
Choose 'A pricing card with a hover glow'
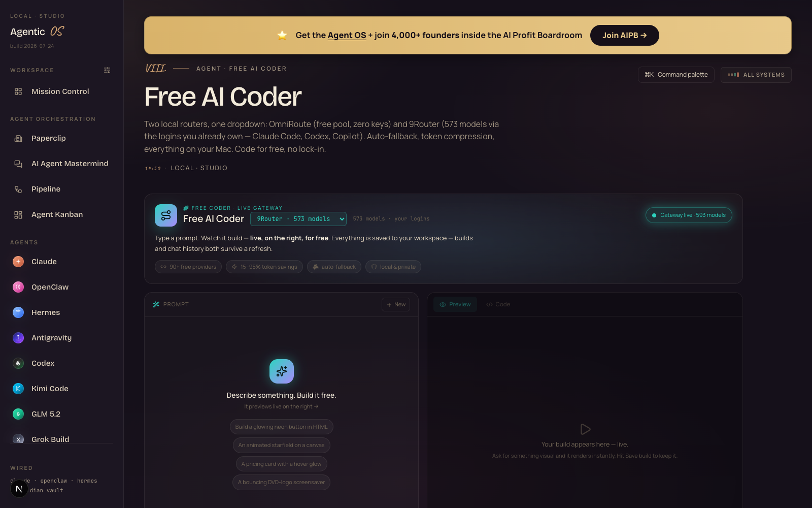click(281, 464)
